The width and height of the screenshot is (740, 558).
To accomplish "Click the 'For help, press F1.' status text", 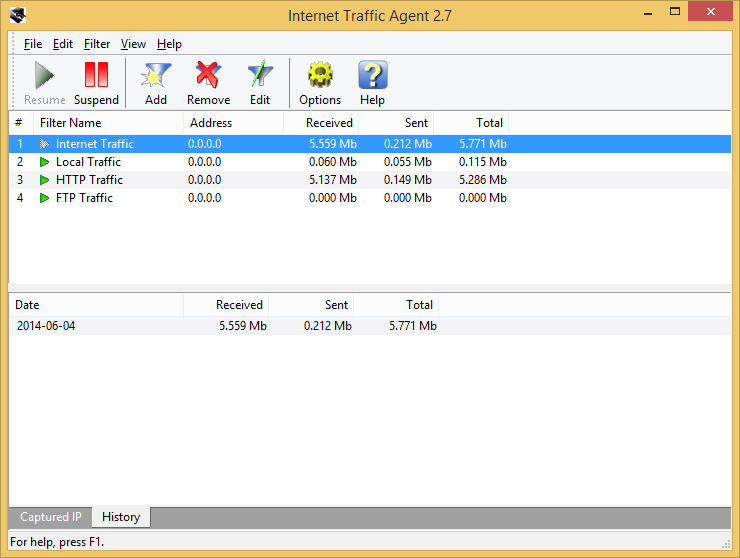I will tap(57, 542).
